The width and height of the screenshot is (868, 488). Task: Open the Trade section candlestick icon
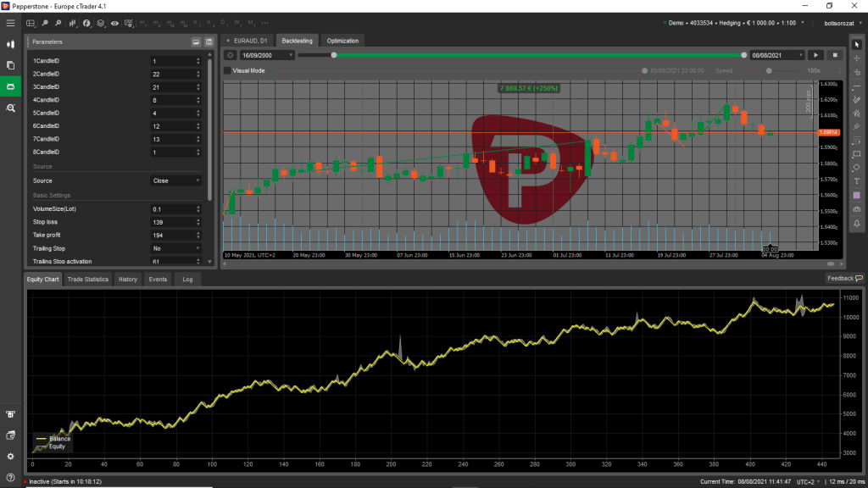[10, 43]
